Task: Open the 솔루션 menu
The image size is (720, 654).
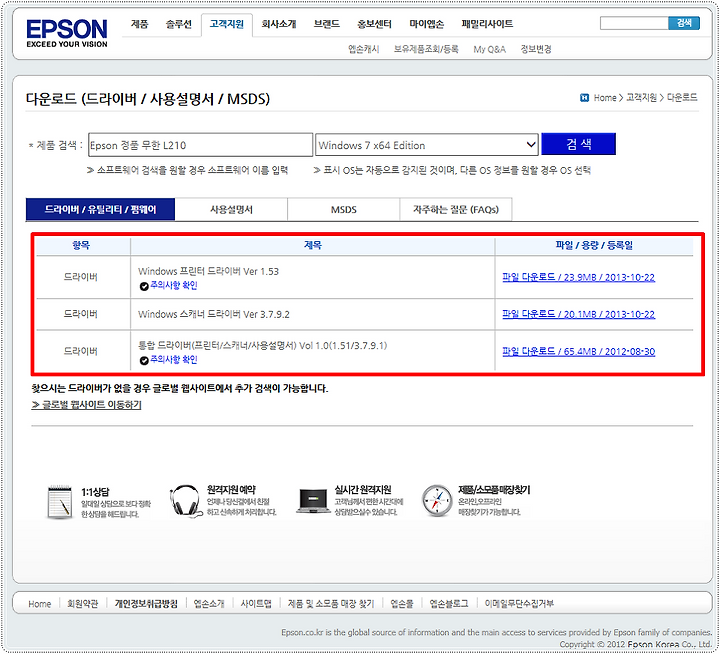Action: (179, 24)
